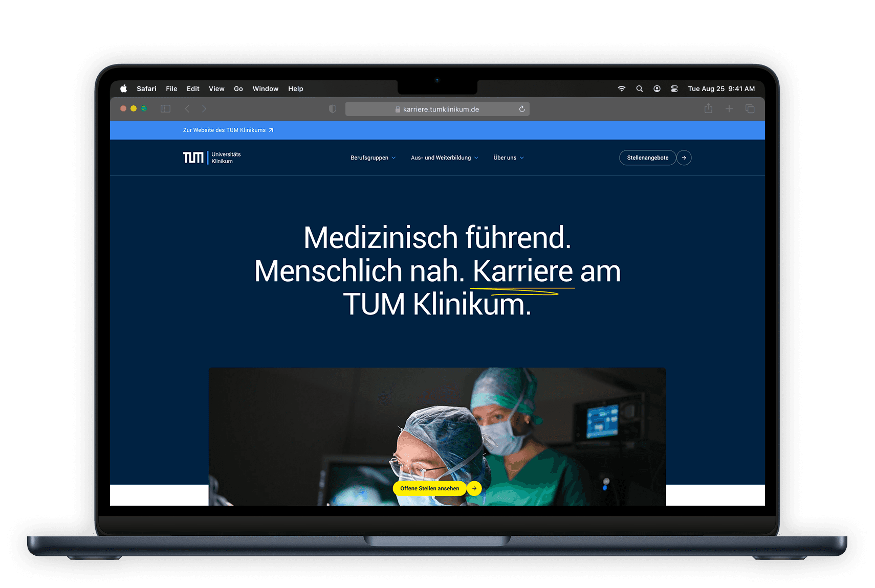Open Zur Website des TUM Klinikums link
The width and height of the screenshot is (875, 588).
tap(228, 130)
